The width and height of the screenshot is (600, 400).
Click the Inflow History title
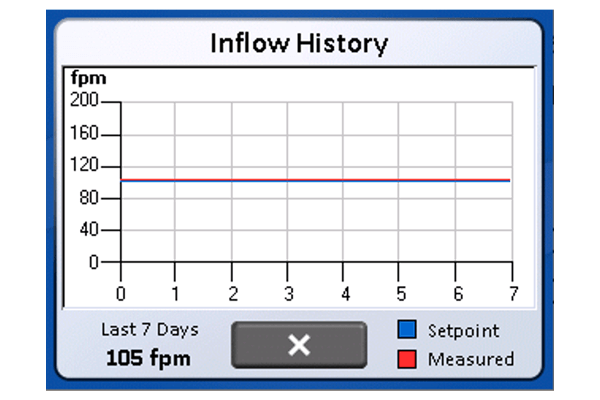(x=299, y=44)
